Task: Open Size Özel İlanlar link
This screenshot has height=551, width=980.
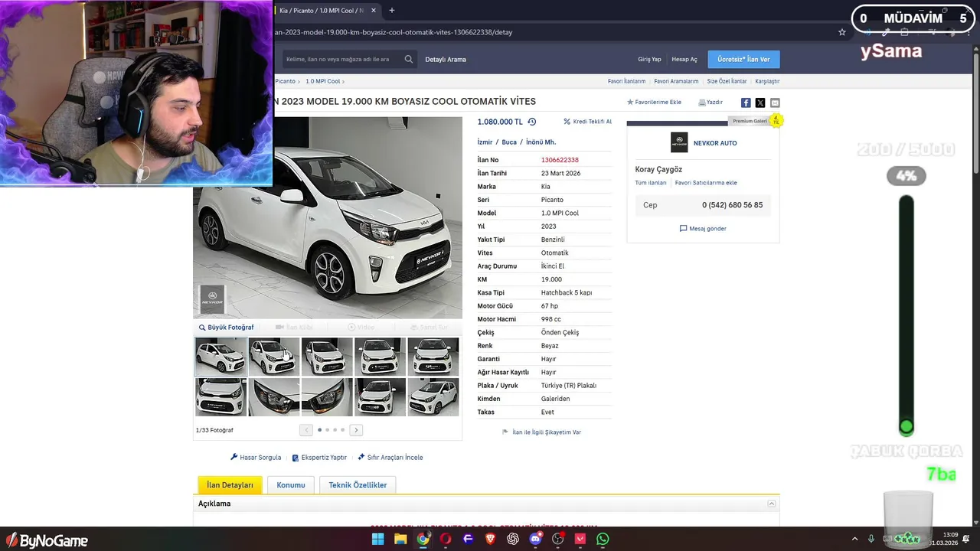Action: coord(727,81)
